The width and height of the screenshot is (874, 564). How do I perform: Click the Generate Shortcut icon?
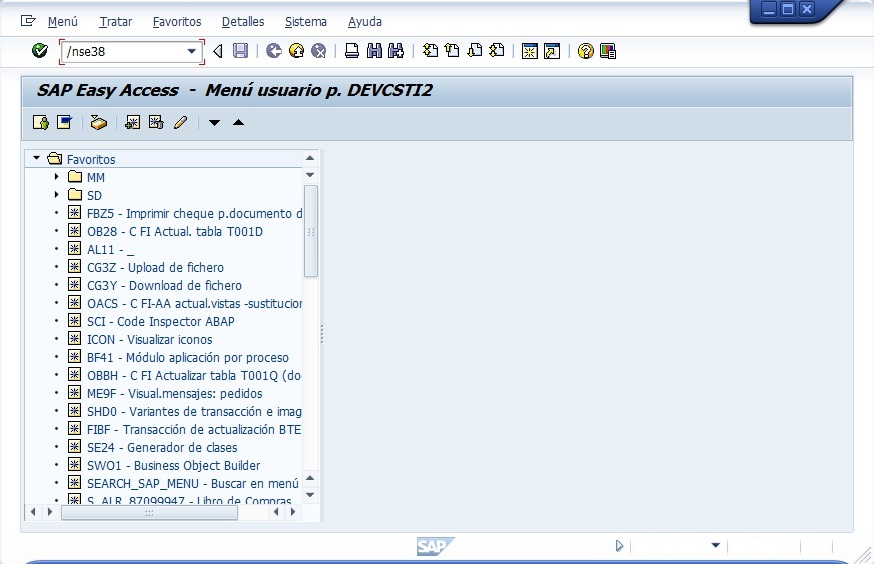[x=552, y=51]
